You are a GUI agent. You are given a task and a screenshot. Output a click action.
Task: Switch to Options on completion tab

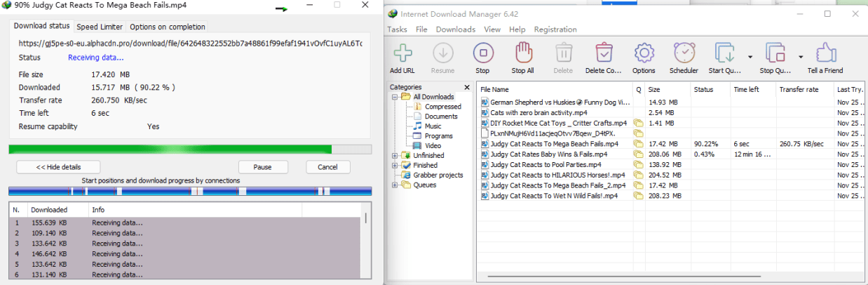tap(168, 27)
